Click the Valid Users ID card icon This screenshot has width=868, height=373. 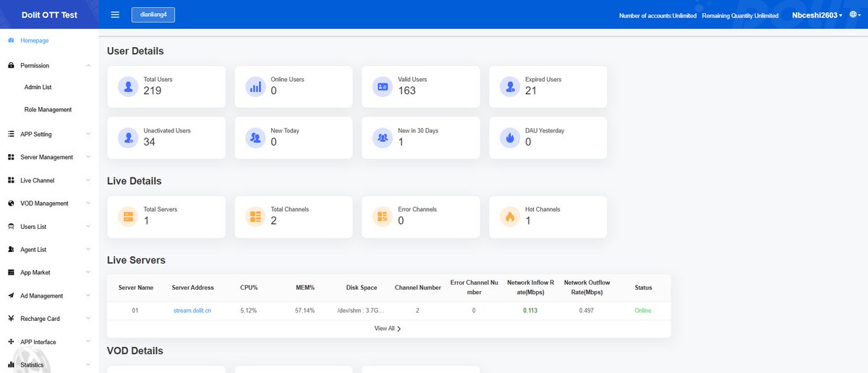click(x=383, y=86)
